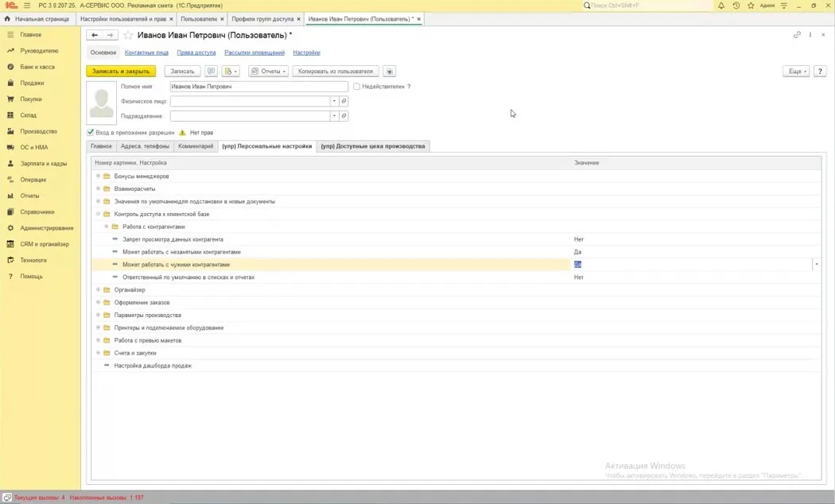Click Записать и закрыть button
Image resolution: width=835 pixels, height=504 pixels.
pos(121,72)
